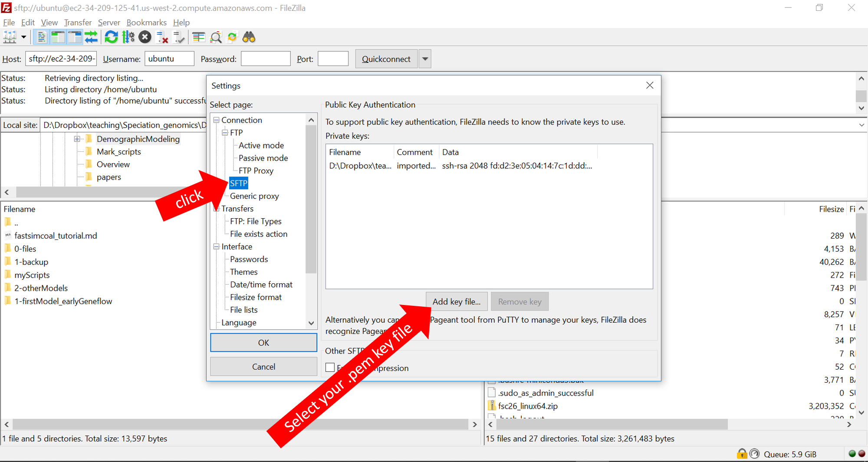The height and width of the screenshot is (462, 868).
Task: Open Site Manager dropdown arrow
Action: [23, 37]
